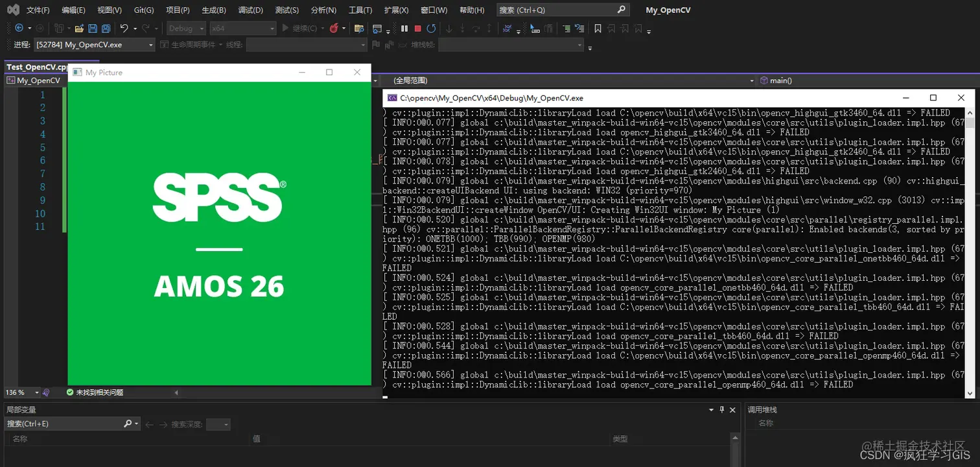The width and height of the screenshot is (980, 467).
Task: Click the console window icon in its title bar
Action: (392, 98)
